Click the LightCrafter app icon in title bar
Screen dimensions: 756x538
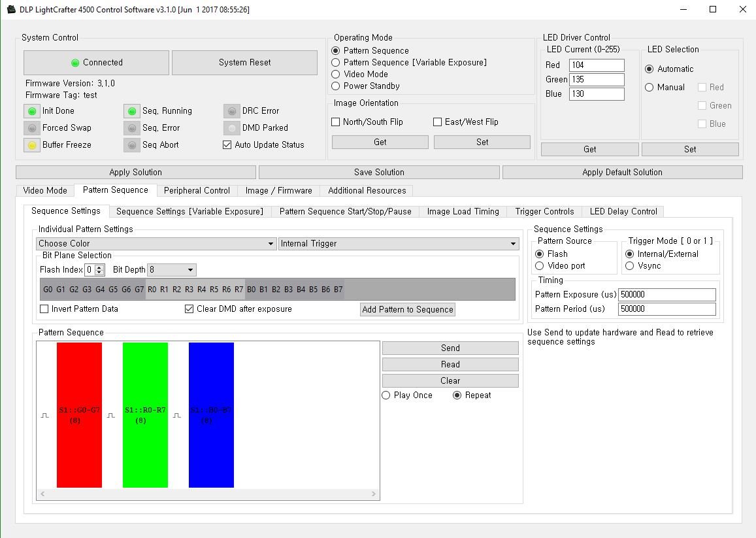pyautogui.click(x=12, y=9)
